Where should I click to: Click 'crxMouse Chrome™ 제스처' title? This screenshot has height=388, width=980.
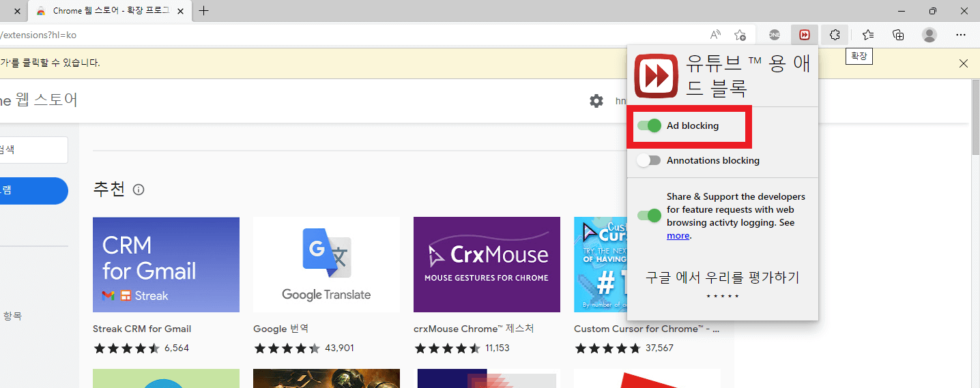point(474,329)
